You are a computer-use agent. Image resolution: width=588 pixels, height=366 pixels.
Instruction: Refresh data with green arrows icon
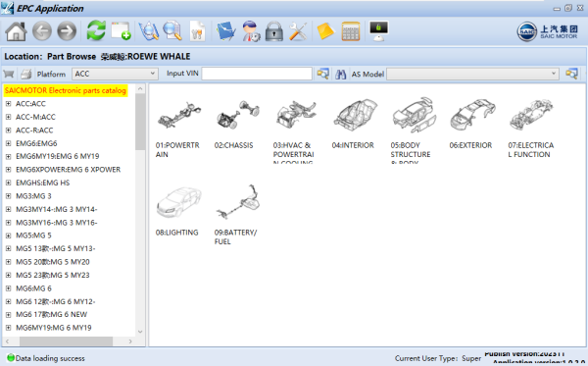click(x=96, y=30)
